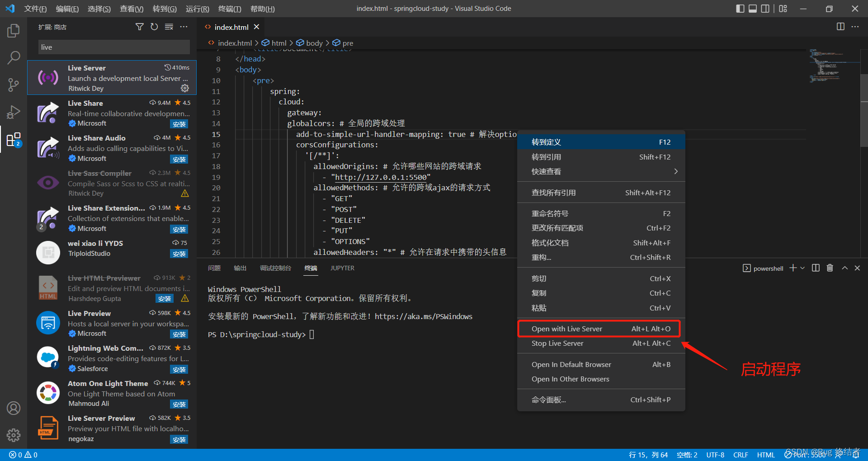868x461 pixels.
Task: Choose 转到定义 context menu entry
Action: (x=601, y=142)
